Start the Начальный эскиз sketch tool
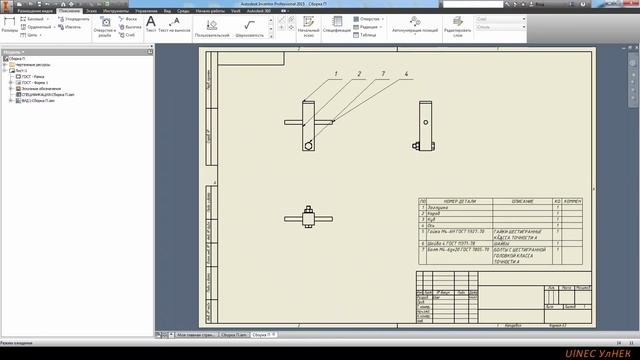 click(x=309, y=27)
